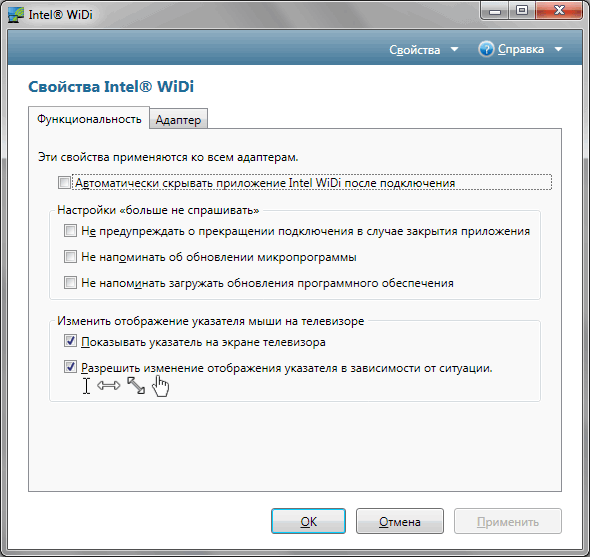Open the Справка menu

[521, 49]
